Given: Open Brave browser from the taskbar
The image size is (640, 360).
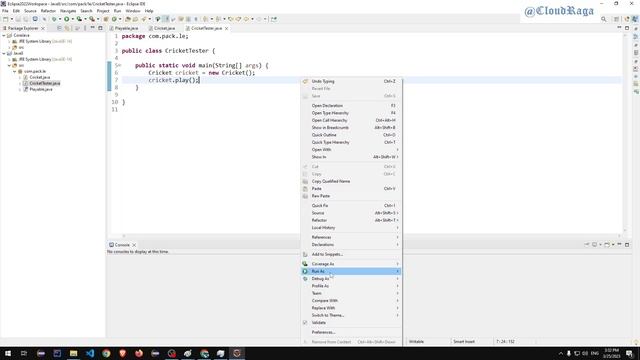Looking at the screenshot, I should coord(122,353).
